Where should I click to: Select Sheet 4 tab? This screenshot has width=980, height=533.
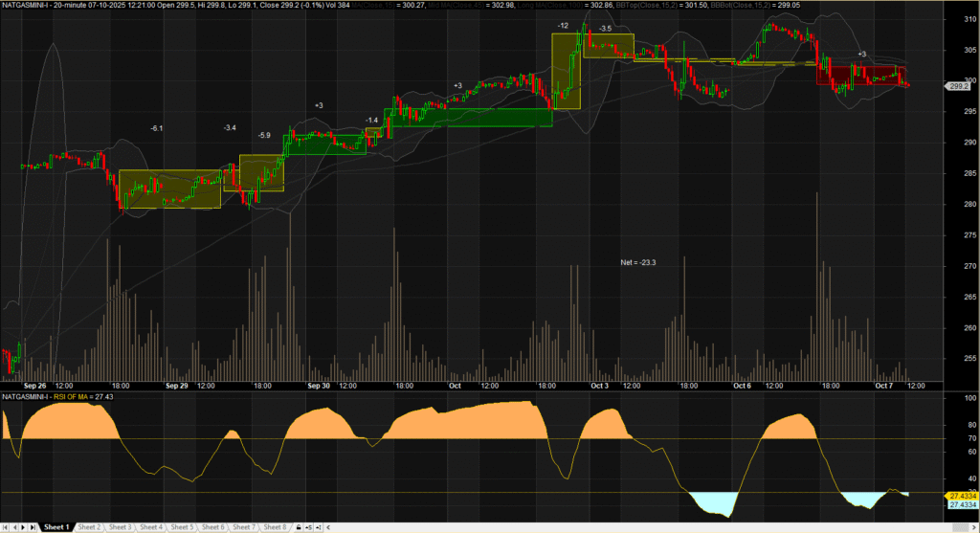[x=151, y=527]
